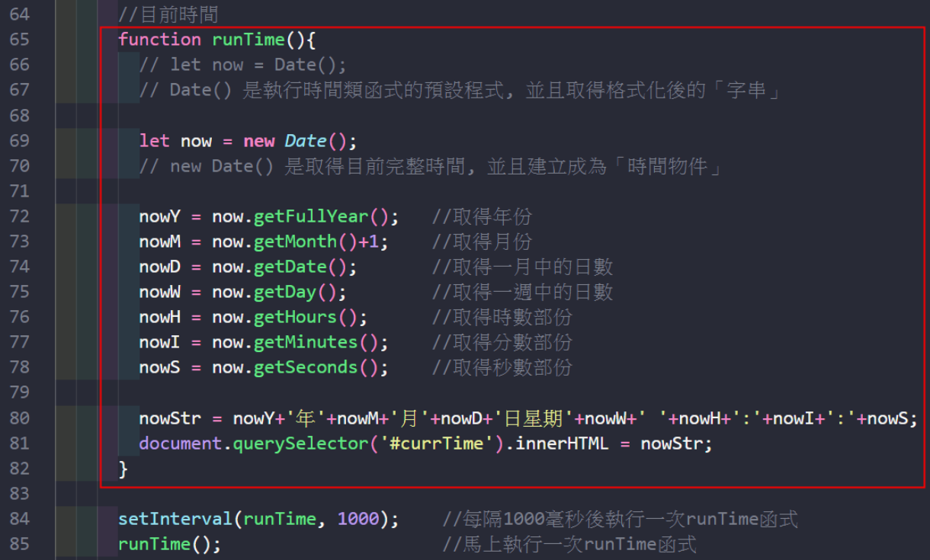Click the nowStr variable at start of line 80
The width and height of the screenshot is (930, 560).
[x=169, y=418]
